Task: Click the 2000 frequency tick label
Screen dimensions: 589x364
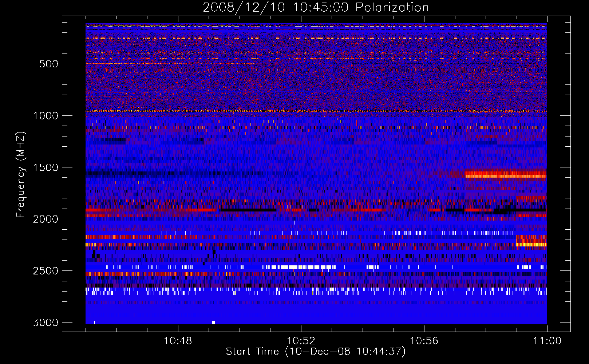Action: [x=46, y=219]
